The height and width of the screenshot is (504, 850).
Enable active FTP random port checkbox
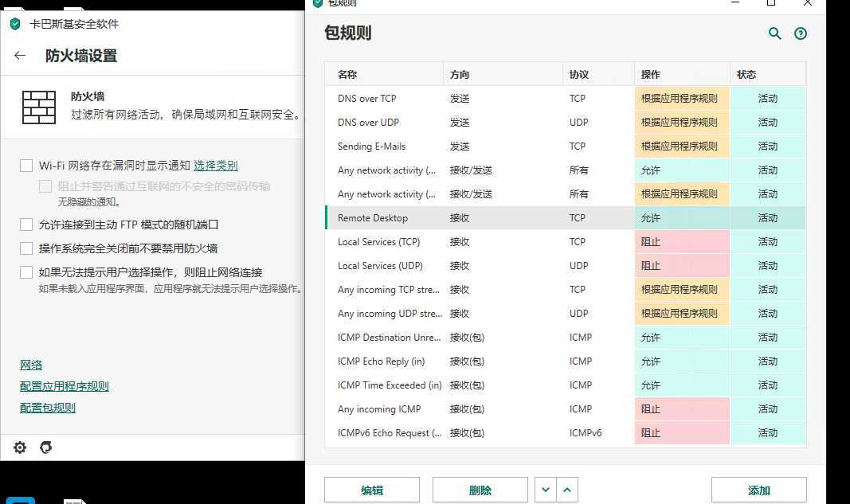click(x=26, y=225)
